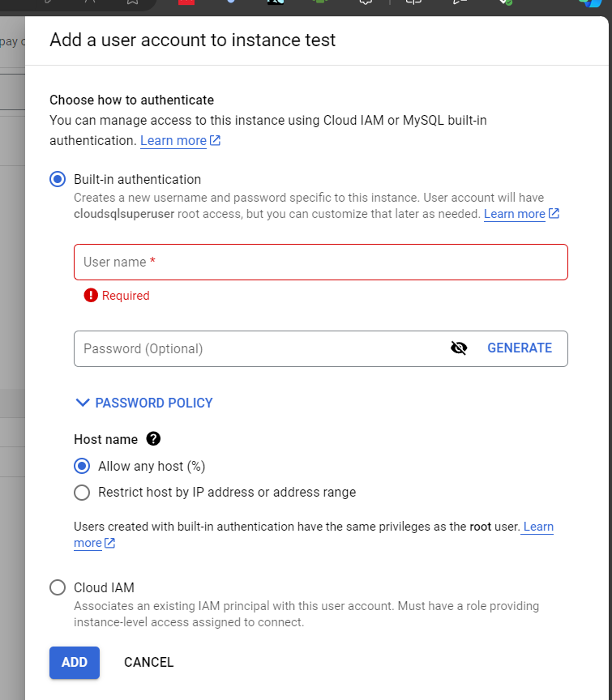The height and width of the screenshot is (700, 612).
Task: Click external-link icon after the cloudsqlsuperuser Learn more
Action: point(554,214)
